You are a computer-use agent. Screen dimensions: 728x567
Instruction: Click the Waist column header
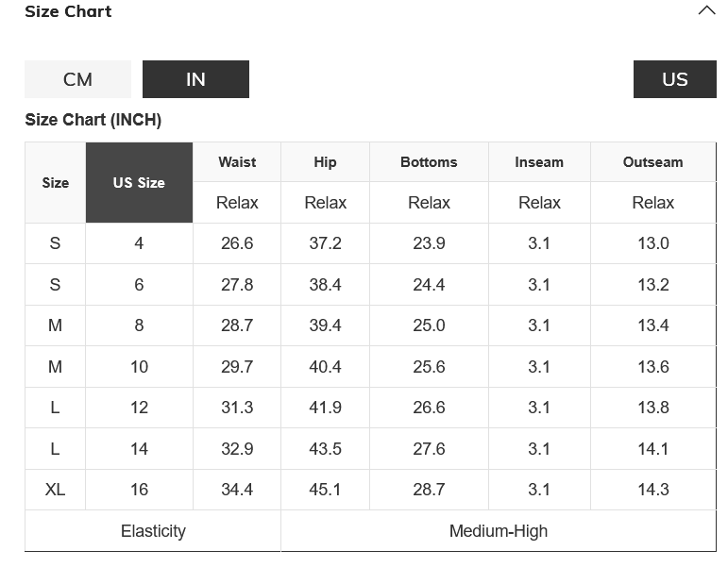point(237,162)
